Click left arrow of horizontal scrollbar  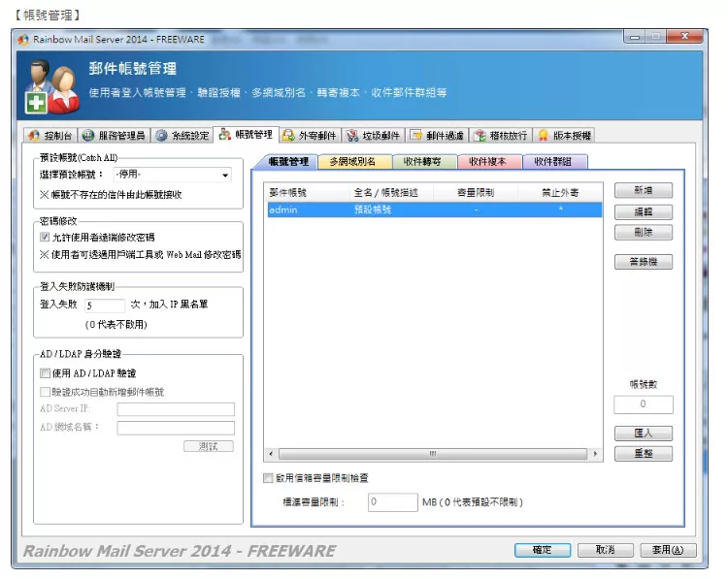click(272, 454)
